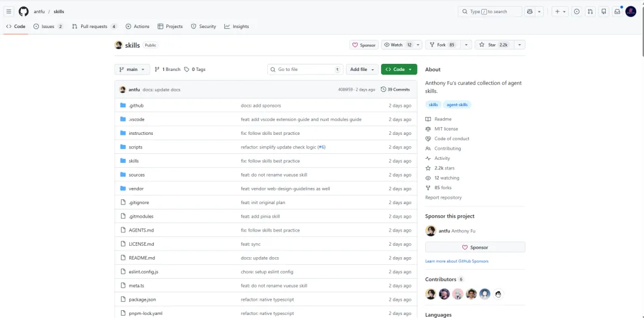Click the folder icon next to vendor
Image resolution: width=644 pixels, height=318 pixels.
tap(123, 189)
